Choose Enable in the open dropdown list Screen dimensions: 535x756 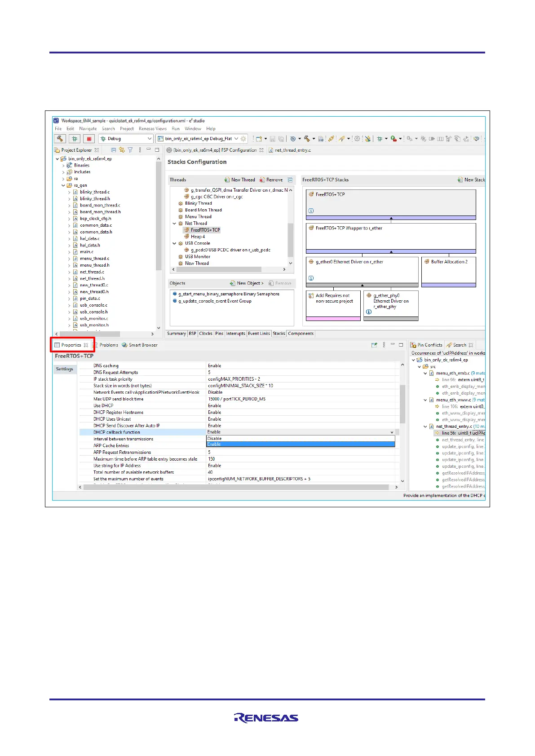coord(301,444)
